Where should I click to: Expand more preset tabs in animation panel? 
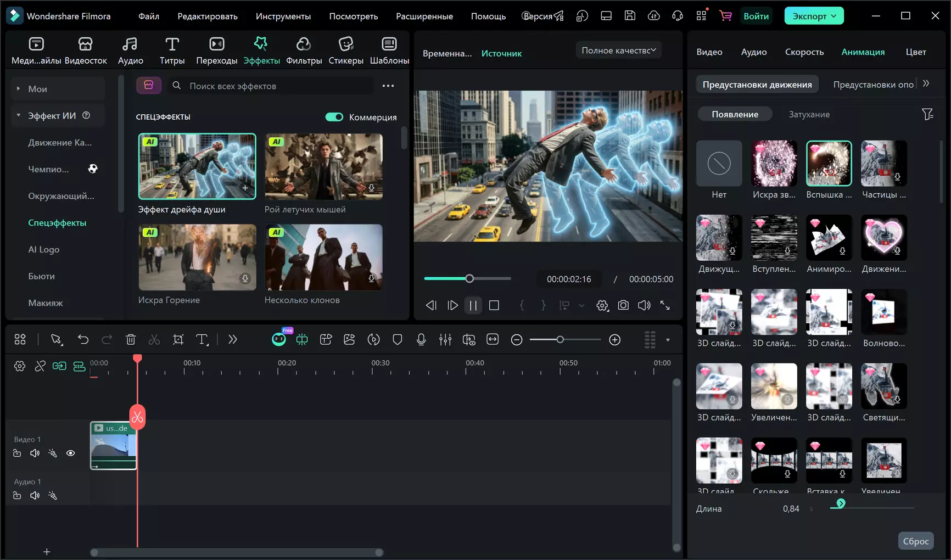click(926, 83)
